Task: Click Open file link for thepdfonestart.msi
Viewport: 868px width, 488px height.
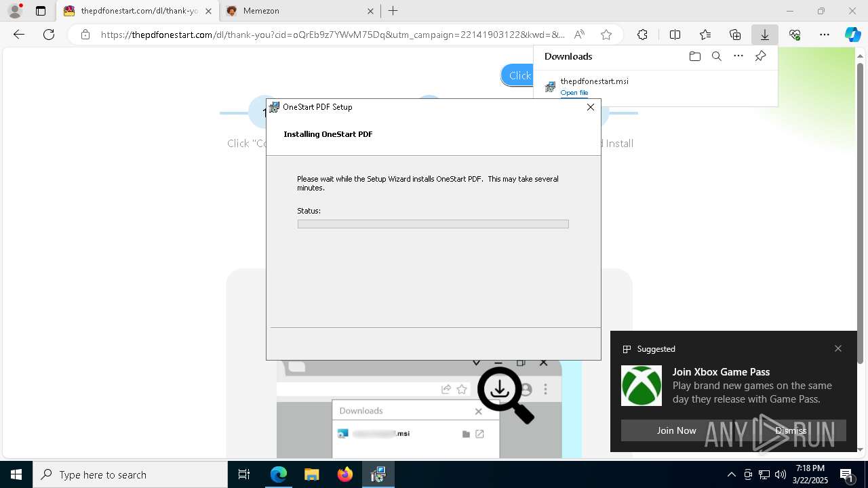Action: 574,93
